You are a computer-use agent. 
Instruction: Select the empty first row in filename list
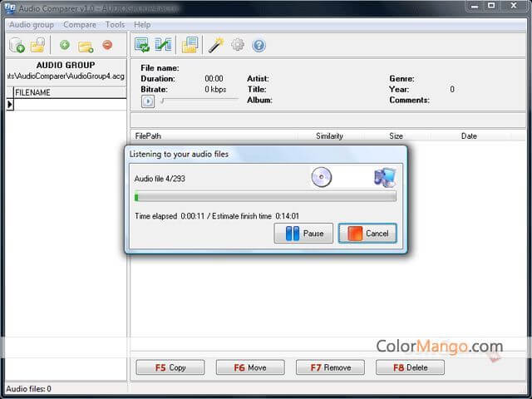tap(70, 105)
